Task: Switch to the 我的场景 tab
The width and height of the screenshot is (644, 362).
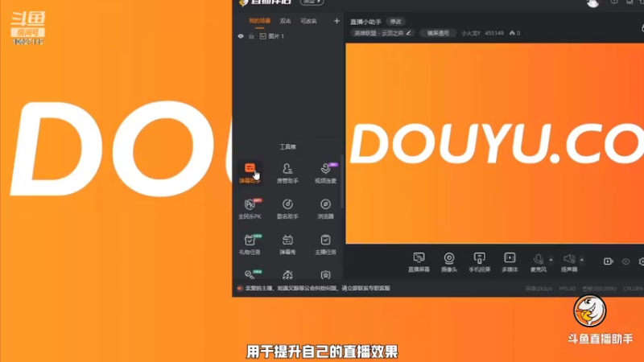Action: [x=259, y=21]
